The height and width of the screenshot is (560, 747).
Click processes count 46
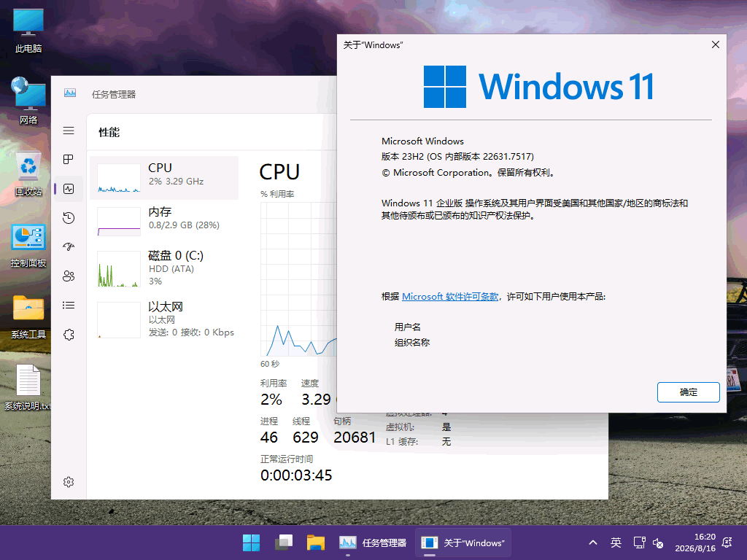pos(269,437)
